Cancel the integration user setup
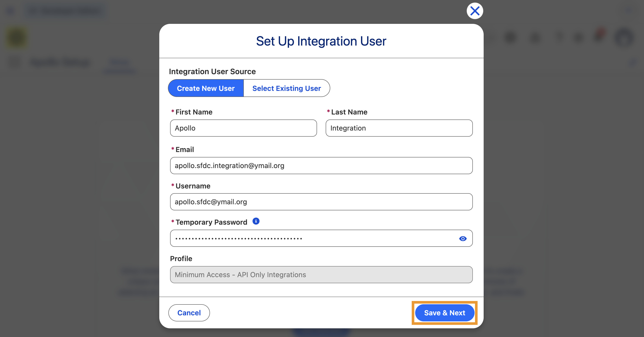 click(x=189, y=313)
